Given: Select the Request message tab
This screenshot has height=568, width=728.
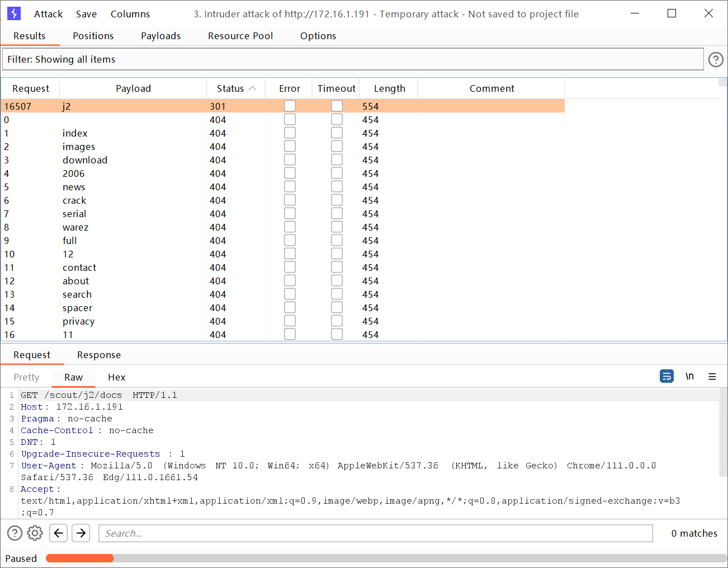Looking at the screenshot, I should coord(32,355).
